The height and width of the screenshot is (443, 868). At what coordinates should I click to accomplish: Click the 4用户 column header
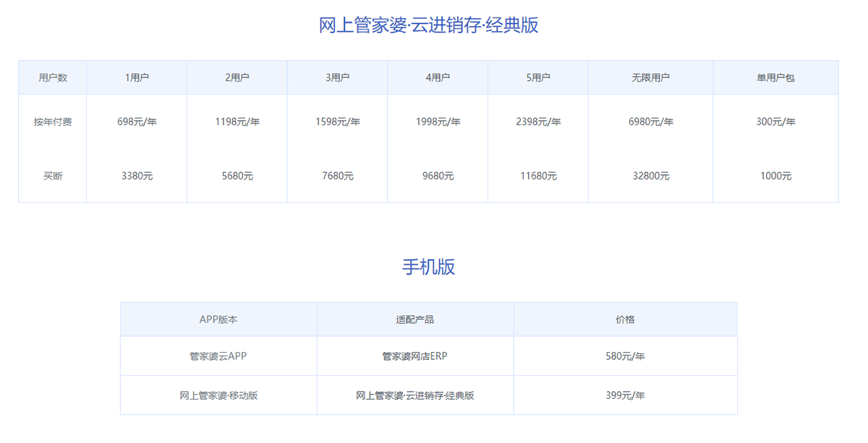tap(438, 77)
